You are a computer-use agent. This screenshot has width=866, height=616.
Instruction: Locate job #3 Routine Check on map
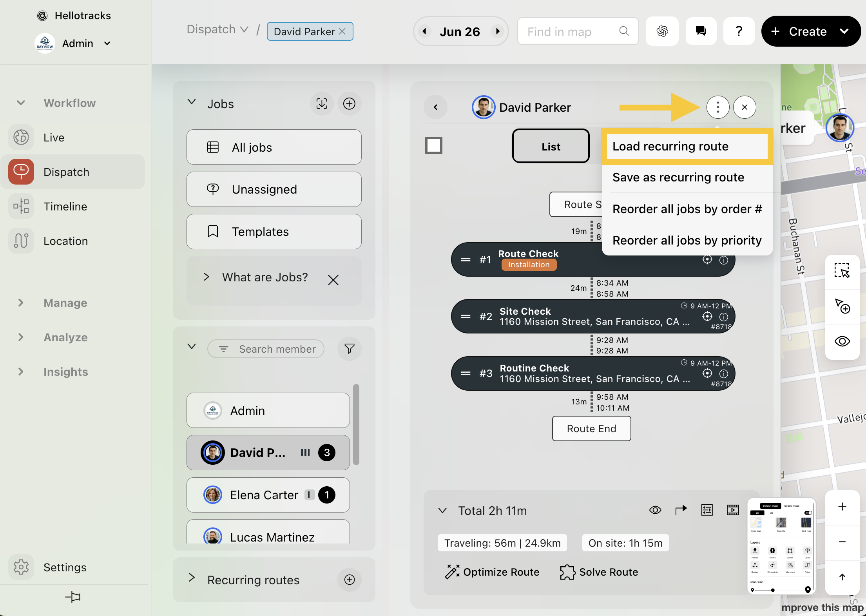point(707,373)
